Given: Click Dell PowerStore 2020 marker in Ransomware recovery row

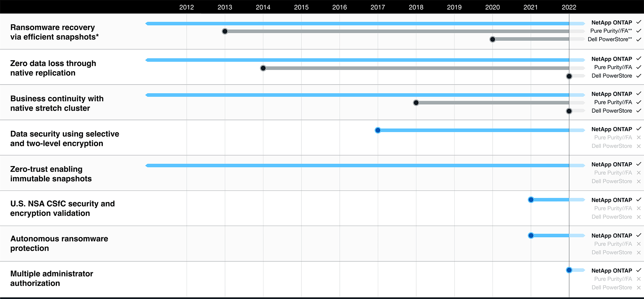Looking at the screenshot, I should (493, 39).
